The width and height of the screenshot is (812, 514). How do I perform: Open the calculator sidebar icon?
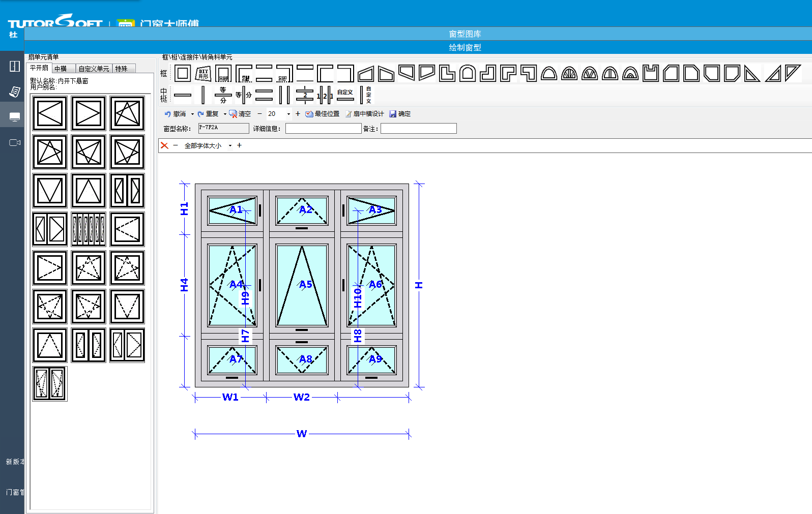tap(15, 92)
